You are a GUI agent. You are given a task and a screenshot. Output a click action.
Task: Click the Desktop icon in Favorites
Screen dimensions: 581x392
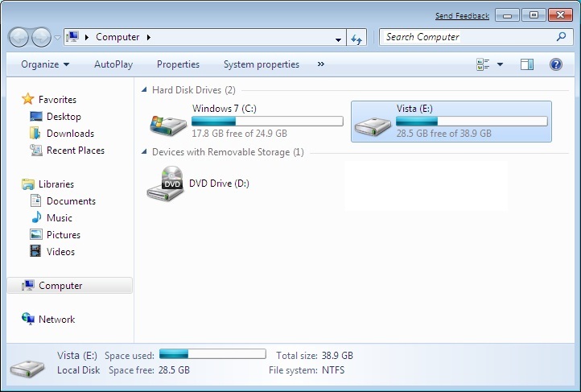coord(36,117)
